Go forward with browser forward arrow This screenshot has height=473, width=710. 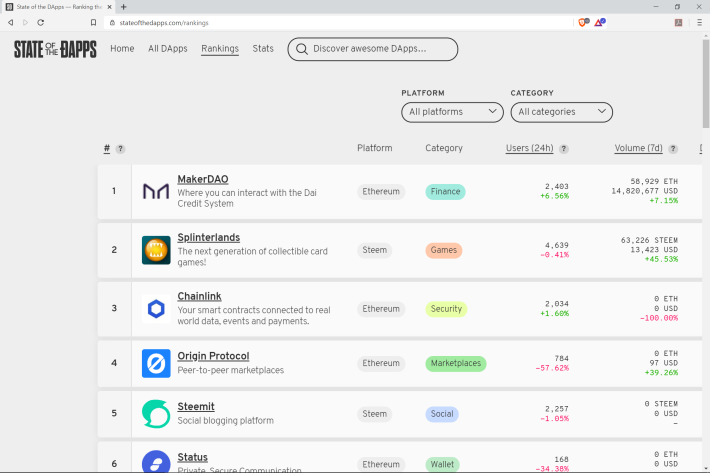[25, 23]
